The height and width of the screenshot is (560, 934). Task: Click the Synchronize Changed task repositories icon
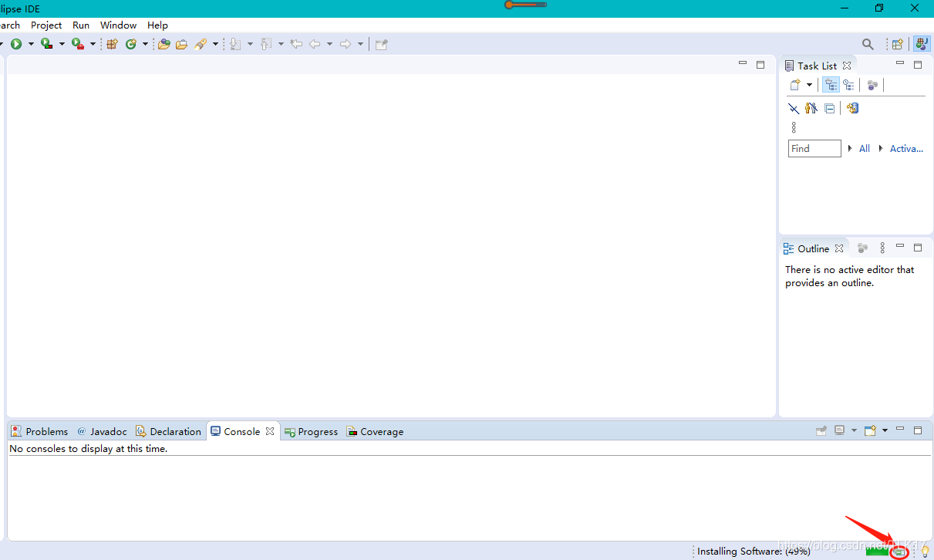click(852, 108)
